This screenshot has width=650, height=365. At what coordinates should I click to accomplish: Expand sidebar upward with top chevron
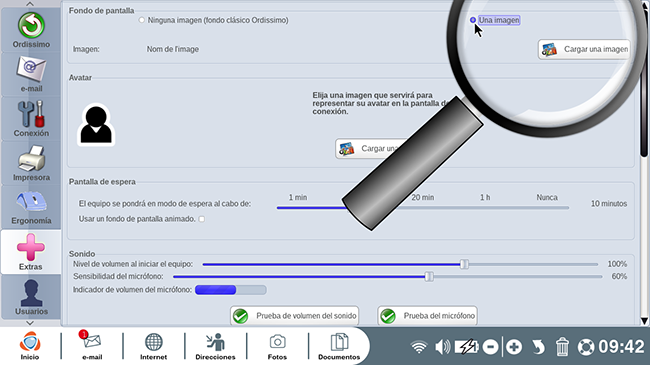30,4
